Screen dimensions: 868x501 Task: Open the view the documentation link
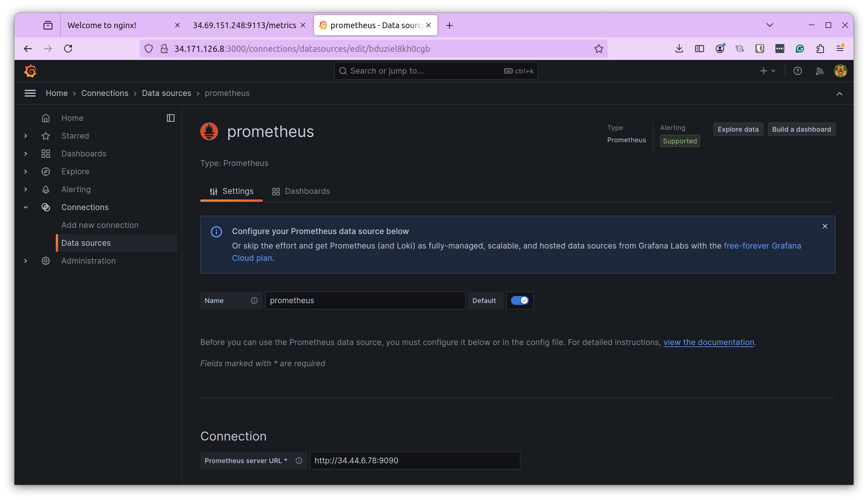[x=708, y=342]
